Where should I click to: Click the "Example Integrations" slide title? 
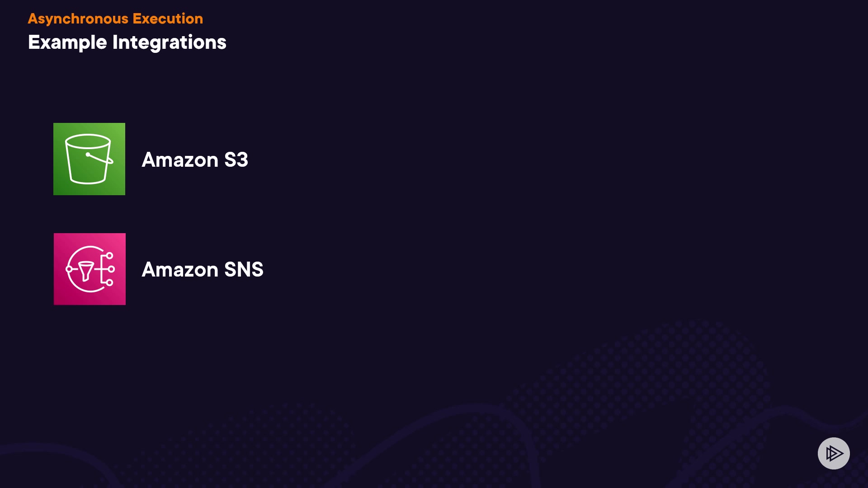click(127, 42)
